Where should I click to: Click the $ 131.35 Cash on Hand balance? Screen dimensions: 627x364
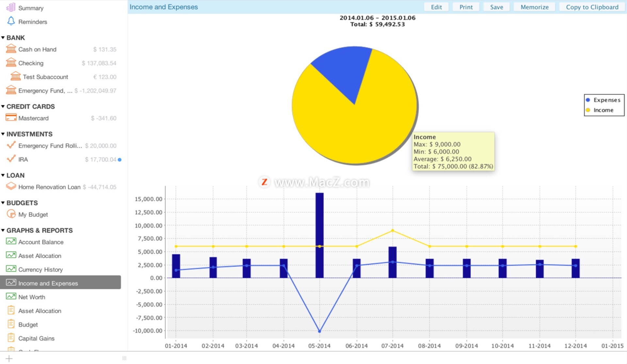tap(104, 49)
